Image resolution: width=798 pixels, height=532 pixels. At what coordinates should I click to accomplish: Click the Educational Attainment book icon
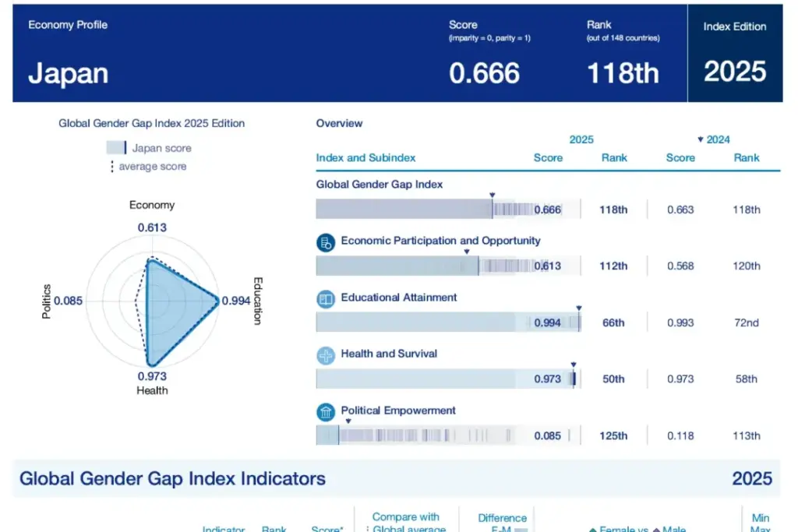click(325, 298)
